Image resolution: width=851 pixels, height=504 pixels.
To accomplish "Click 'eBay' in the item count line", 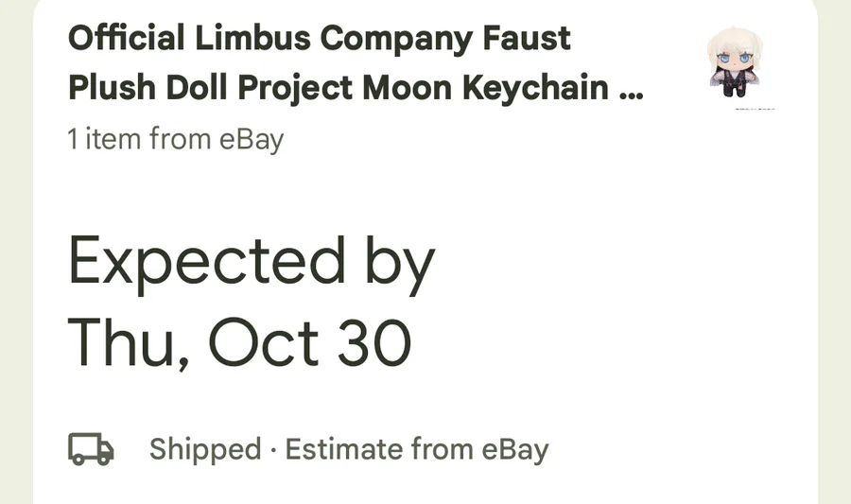I will pyautogui.click(x=252, y=140).
